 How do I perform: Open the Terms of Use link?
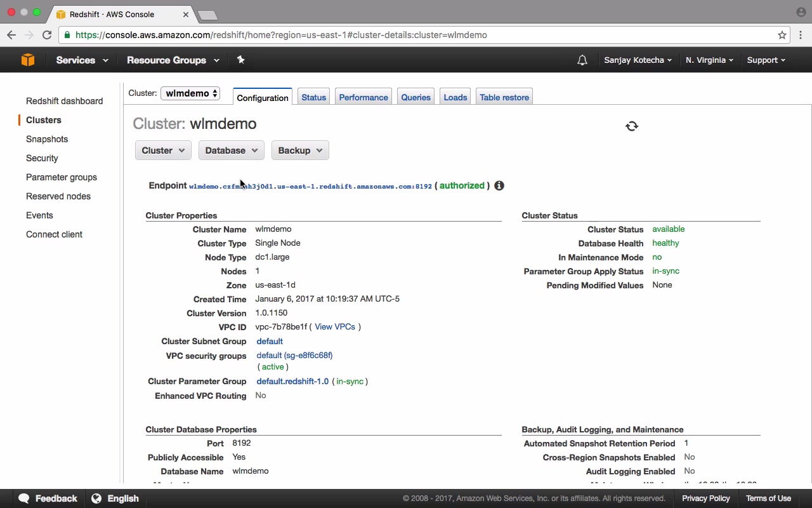[x=768, y=498]
